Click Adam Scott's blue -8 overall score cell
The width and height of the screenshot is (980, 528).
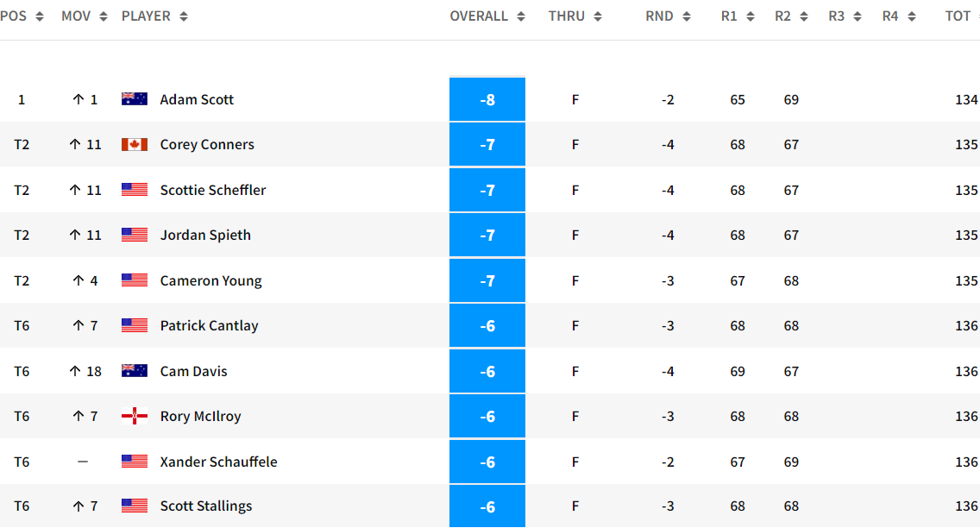pyautogui.click(x=487, y=99)
